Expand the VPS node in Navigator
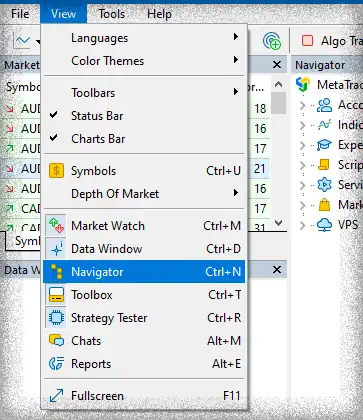The height and width of the screenshot is (420, 363). (302, 225)
